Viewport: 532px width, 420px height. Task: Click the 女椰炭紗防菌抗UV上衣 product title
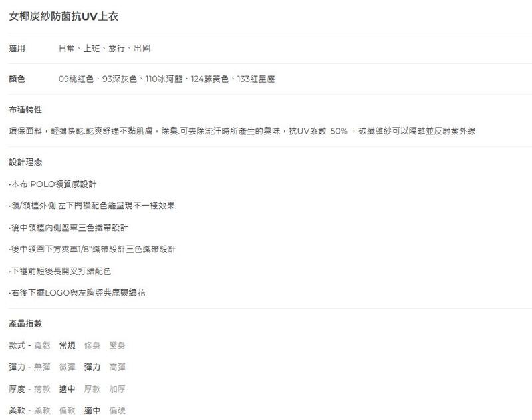pyautogui.click(x=64, y=16)
